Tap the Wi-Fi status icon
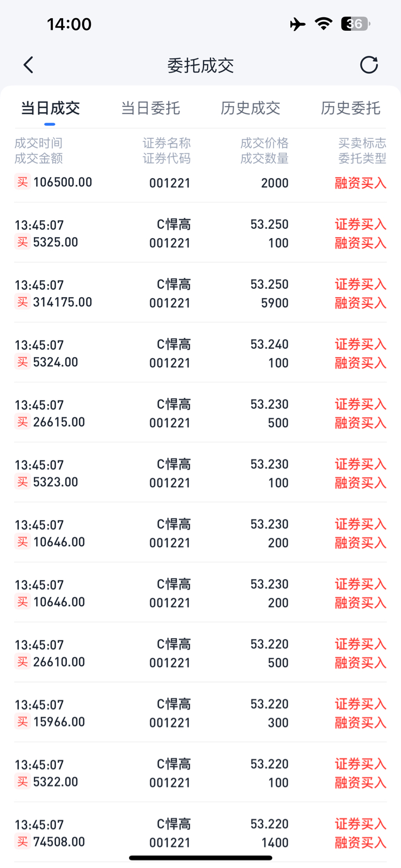This screenshot has height=868, width=401. (x=324, y=24)
